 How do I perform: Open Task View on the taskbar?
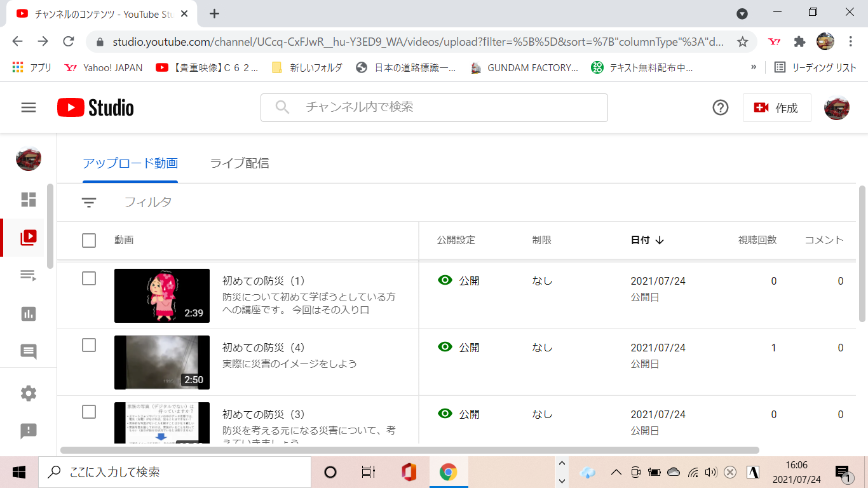[x=368, y=472]
